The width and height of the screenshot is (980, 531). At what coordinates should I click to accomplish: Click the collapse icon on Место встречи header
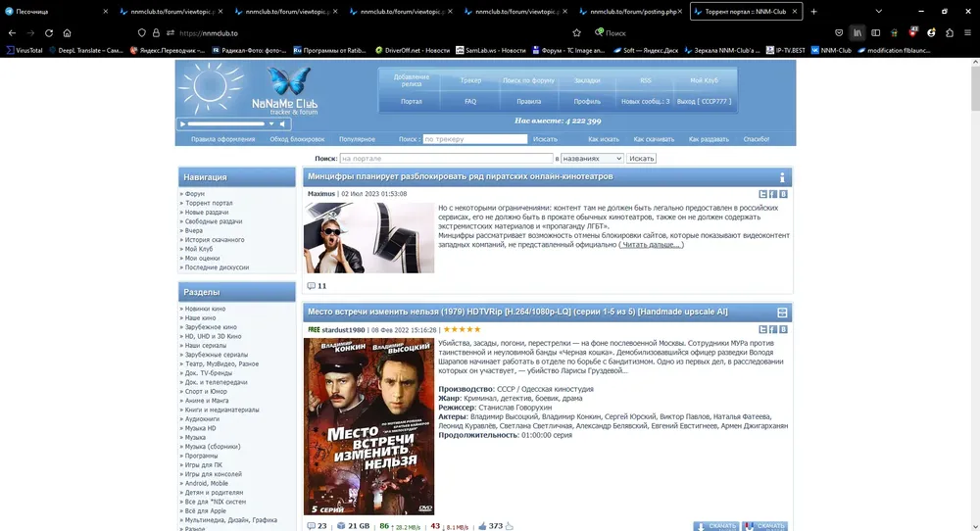[782, 313]
